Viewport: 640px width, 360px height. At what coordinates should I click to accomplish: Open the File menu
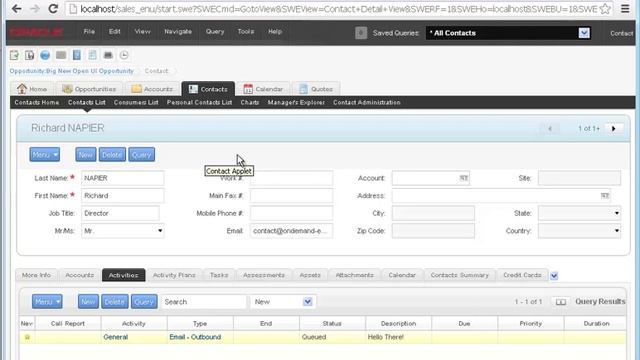pos(89,31)
